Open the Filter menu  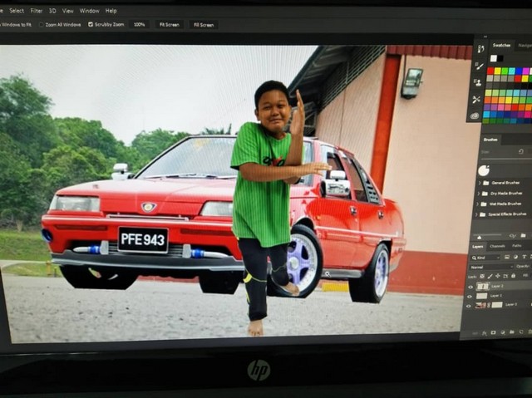37,11
